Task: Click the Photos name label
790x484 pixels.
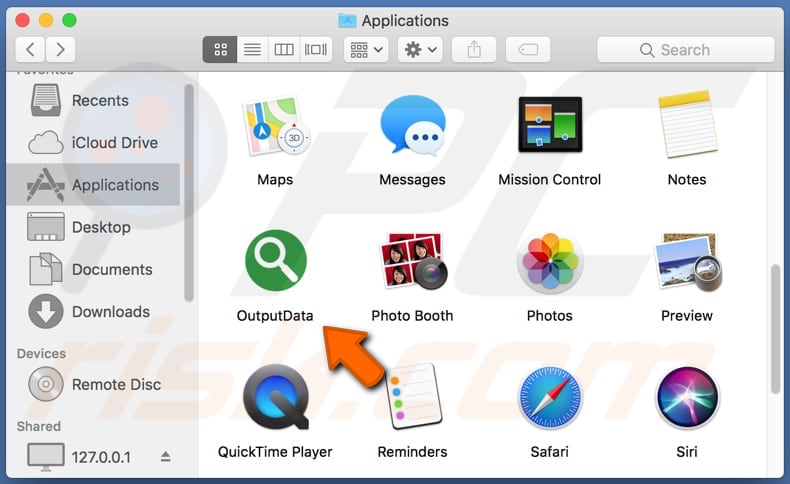Action: 550,316
